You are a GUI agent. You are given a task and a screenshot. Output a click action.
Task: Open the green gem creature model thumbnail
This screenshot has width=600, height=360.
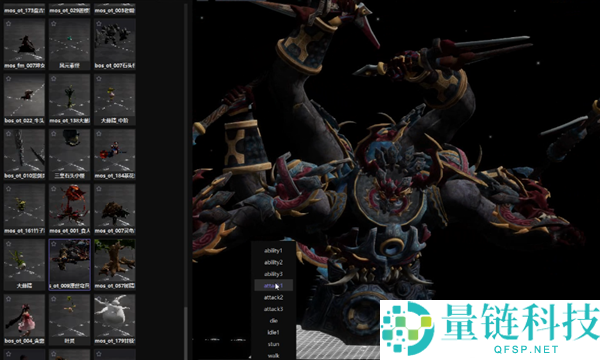click(x=70, y=44)
